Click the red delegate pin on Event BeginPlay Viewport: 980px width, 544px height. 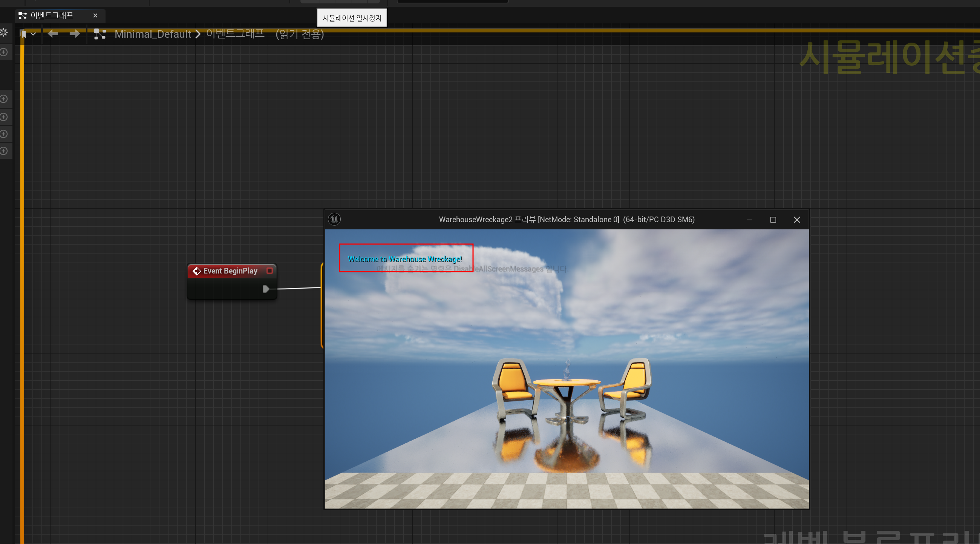[270, 270]
